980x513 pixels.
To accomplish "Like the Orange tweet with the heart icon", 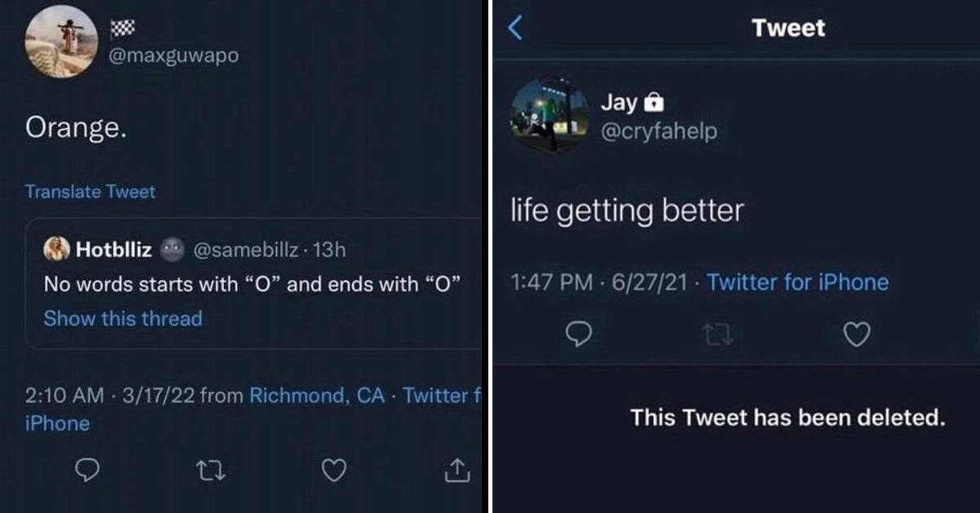I will [x=334, y=471].
